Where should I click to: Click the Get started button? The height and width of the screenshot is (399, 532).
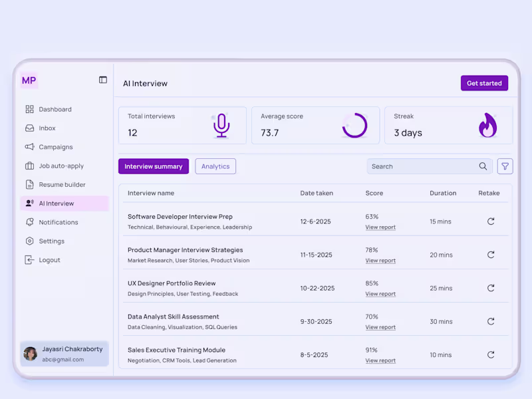(484, 83)
